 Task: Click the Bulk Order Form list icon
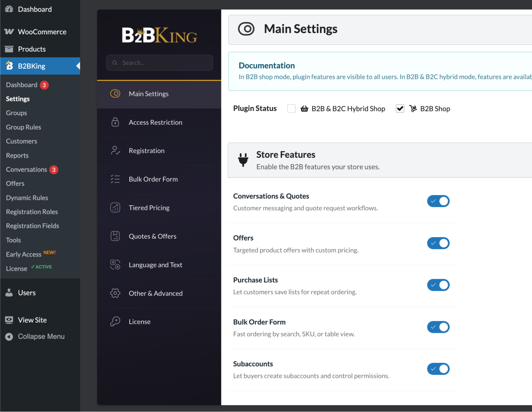pyautogui.click(x=115, y=179)
